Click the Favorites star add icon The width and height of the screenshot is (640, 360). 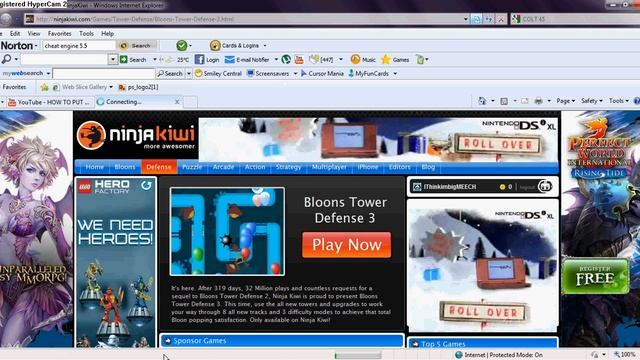click(x=44, y=87)
